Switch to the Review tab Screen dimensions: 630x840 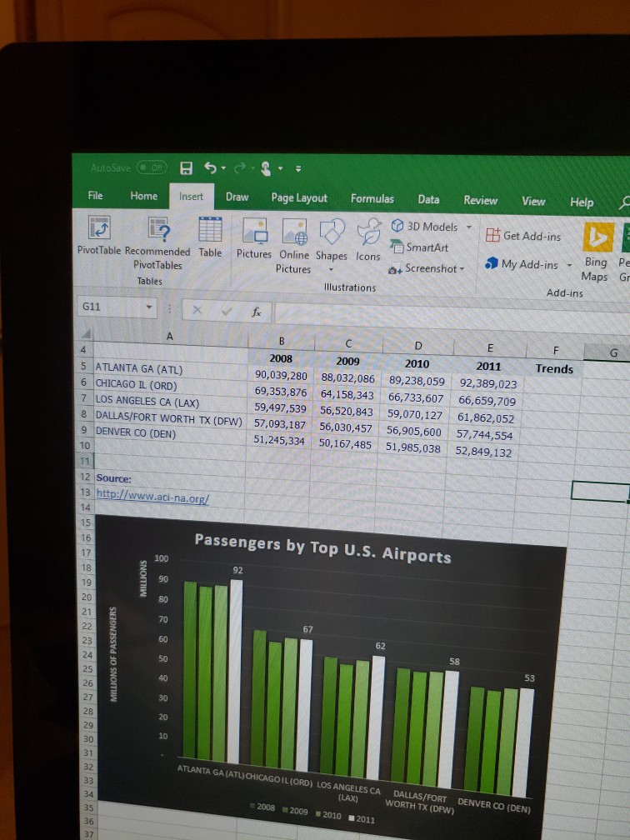coord(481,200)
